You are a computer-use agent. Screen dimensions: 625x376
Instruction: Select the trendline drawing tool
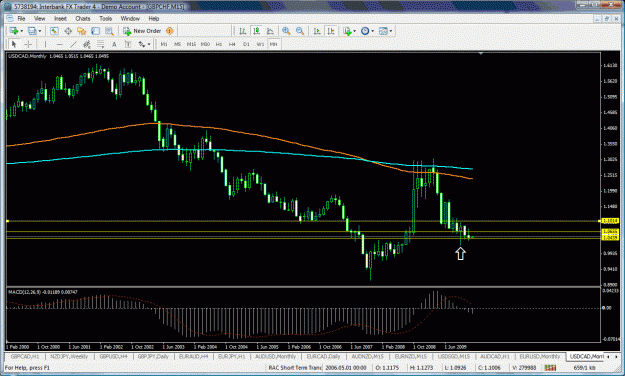point(73,44)
